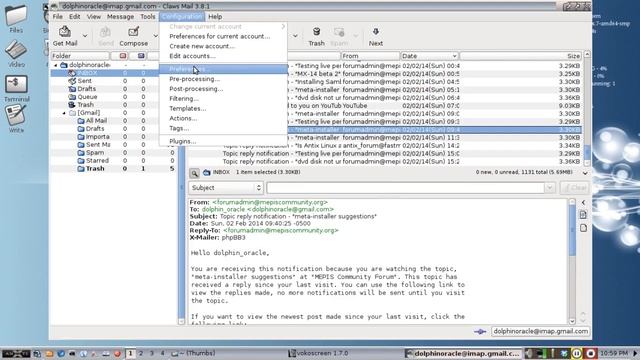This screenshot has width=640, height=360.
Task: Open the File menu
Action: 58,17
